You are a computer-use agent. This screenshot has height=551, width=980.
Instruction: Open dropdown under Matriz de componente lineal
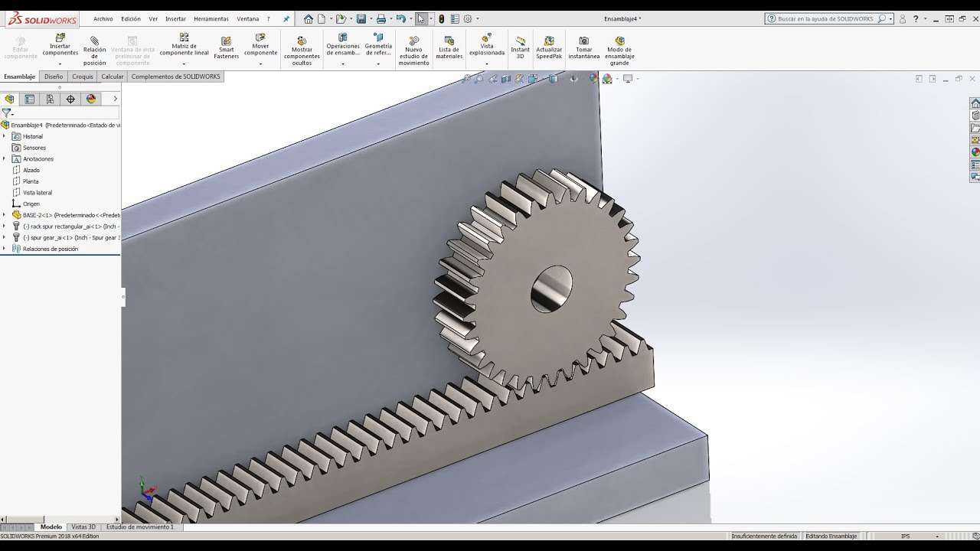184,64
